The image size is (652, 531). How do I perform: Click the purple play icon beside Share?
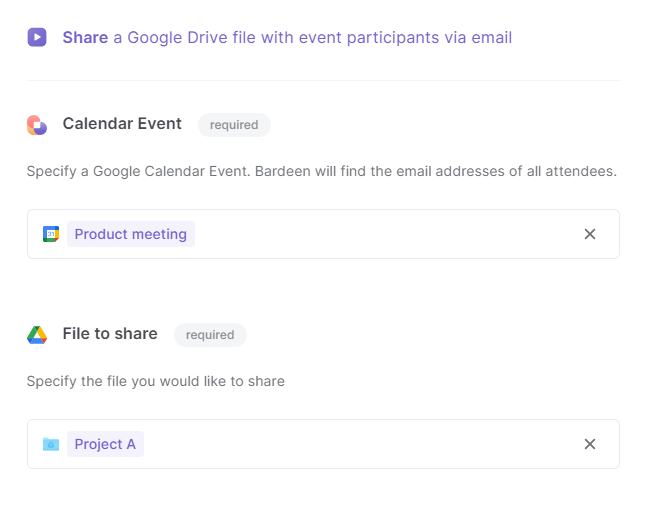coord(37,37)
